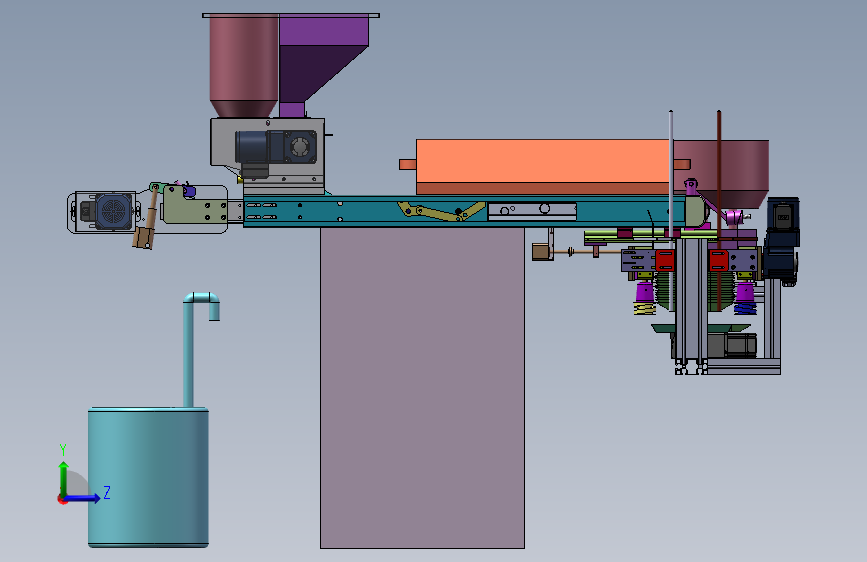Click the blue Z axis of the triad
The image size is (867, 562).
click(83, 498)
